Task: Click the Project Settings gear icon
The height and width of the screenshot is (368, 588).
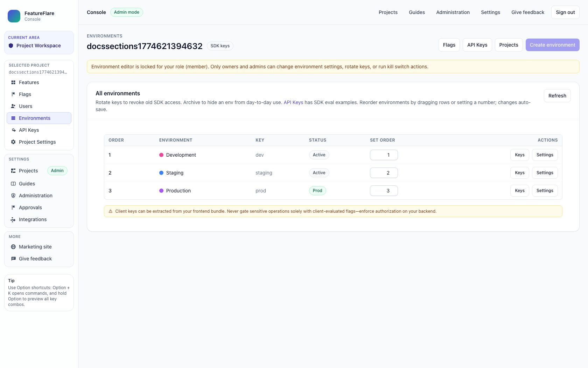Action: pyautogui.click(x=13, y=142)
